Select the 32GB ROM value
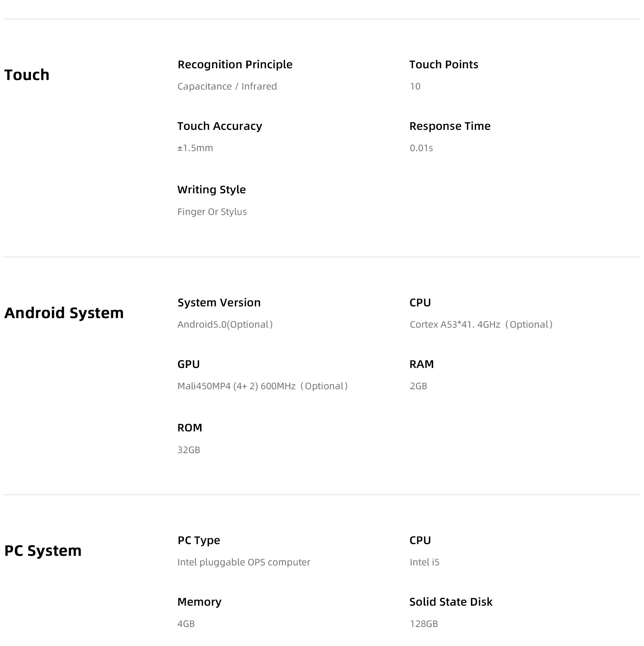Screen dimensions: 644x646 (189, 450)
